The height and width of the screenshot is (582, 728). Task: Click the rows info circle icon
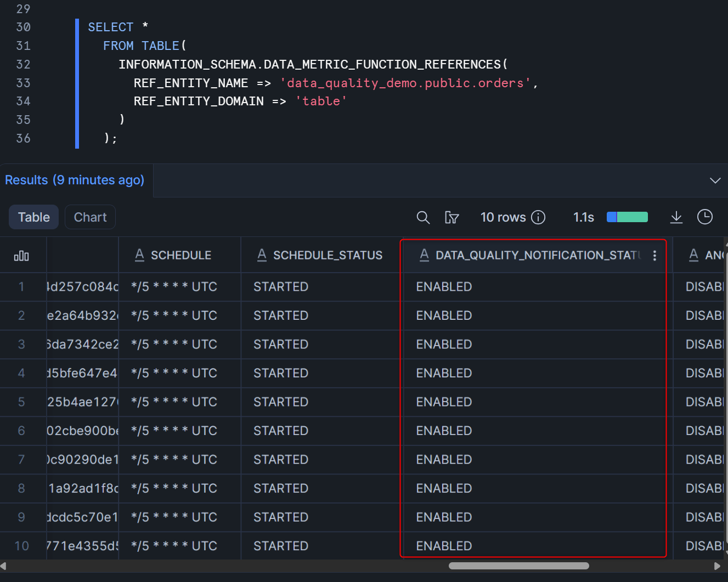[538, 218]
